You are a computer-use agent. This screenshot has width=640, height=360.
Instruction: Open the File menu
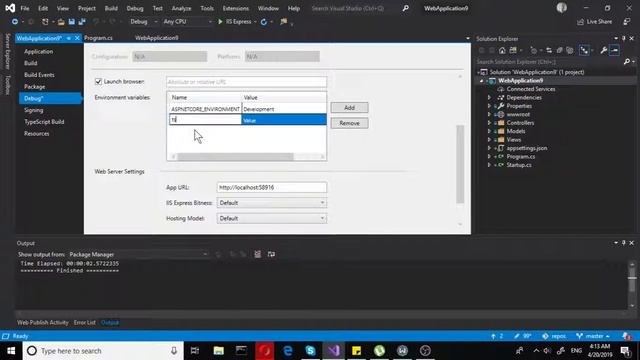pos(25,8)
